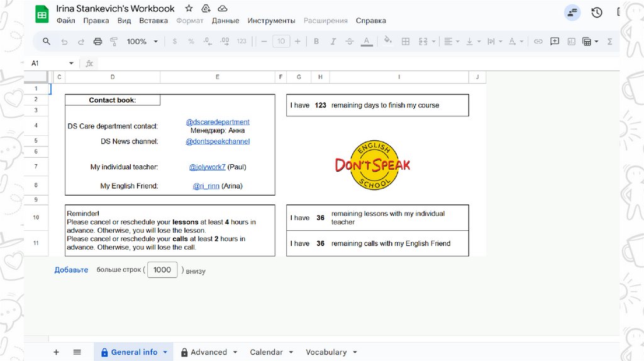Click the print icon in toolbar
644x361 pixels.
pyautogui.click(x=97, y=42)
